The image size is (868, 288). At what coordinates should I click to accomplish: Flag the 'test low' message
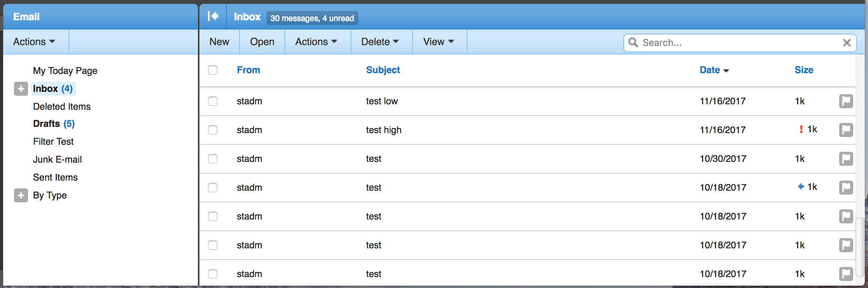tap(846, 101)
